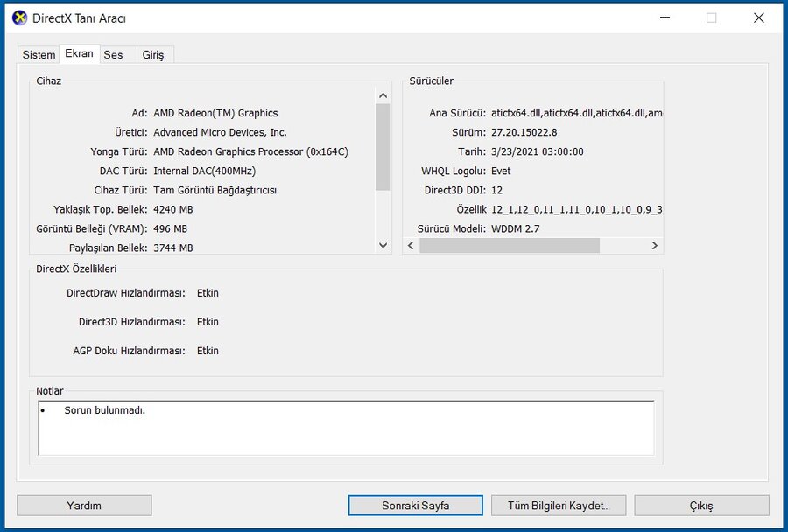Click the Çıkış button
This screenshot has height=532, width=788.
pos(701,506)
